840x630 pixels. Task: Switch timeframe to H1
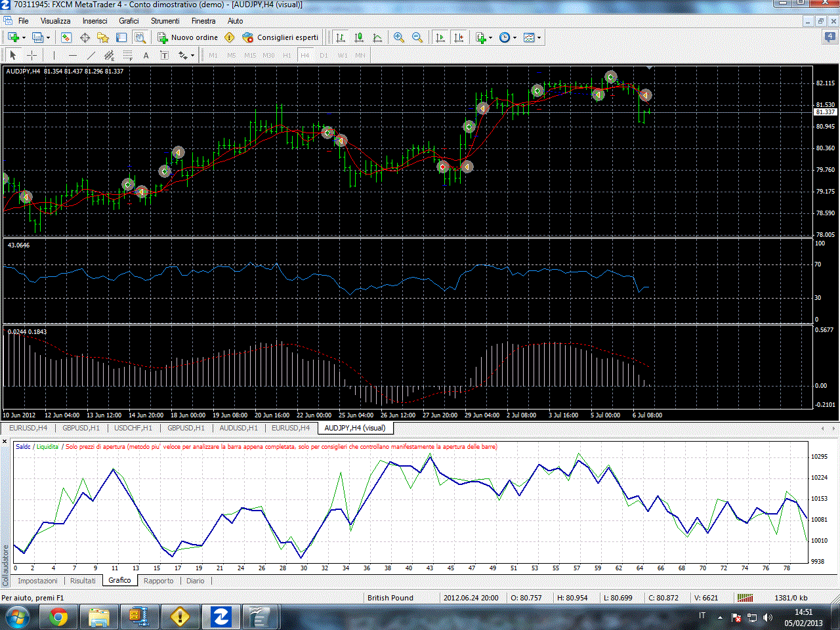pos(287,56)
